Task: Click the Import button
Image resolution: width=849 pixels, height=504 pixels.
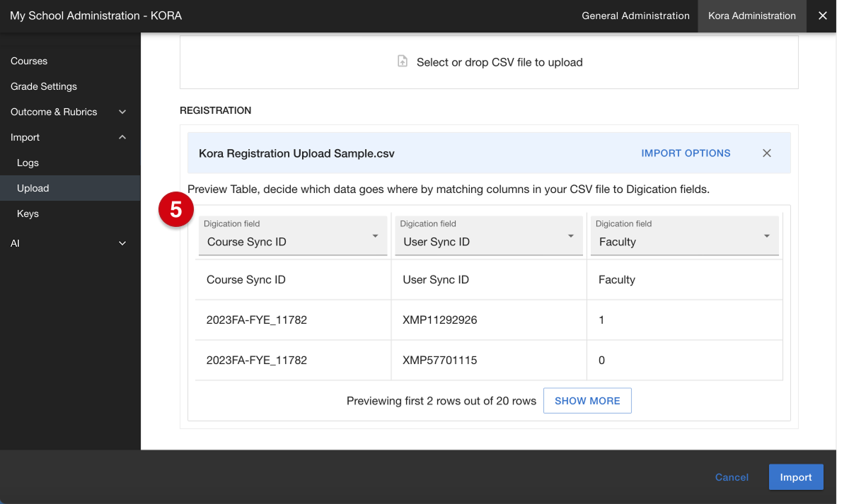Action: [x=796, y=477]
